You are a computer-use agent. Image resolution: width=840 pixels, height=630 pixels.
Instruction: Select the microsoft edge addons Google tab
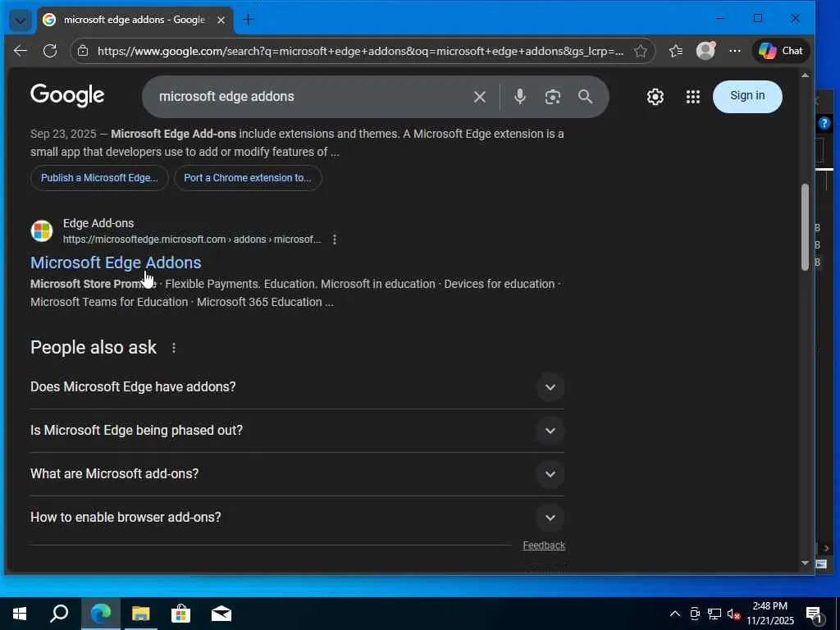tap(134, 20)
